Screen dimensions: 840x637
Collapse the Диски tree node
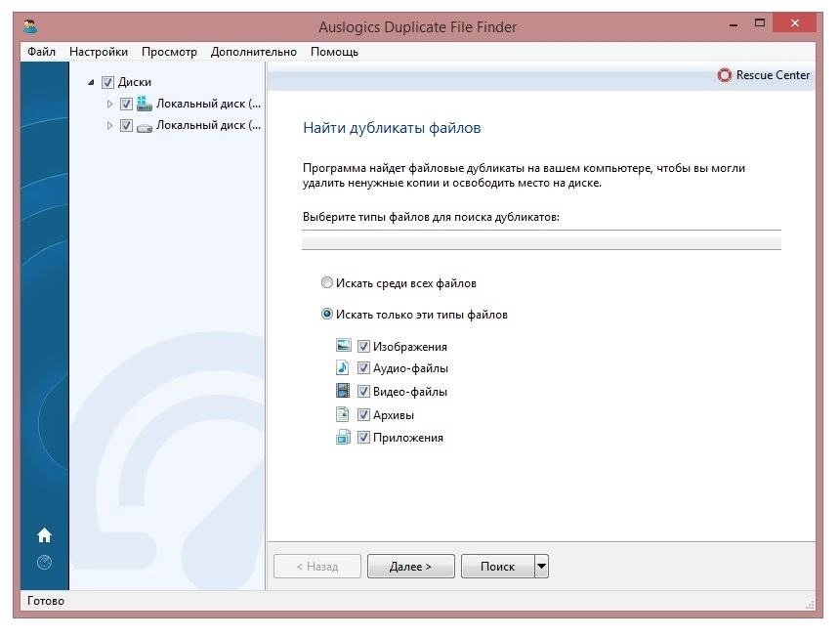coord(91,82)
